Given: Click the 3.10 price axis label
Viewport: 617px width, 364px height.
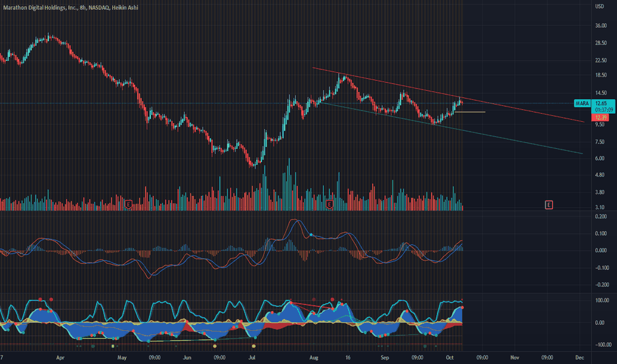Looking at the screenshot, I should 600,207.
